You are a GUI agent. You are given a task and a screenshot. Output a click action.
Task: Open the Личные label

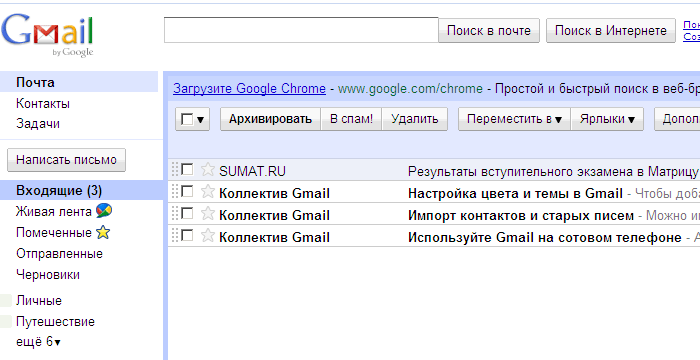39,301
